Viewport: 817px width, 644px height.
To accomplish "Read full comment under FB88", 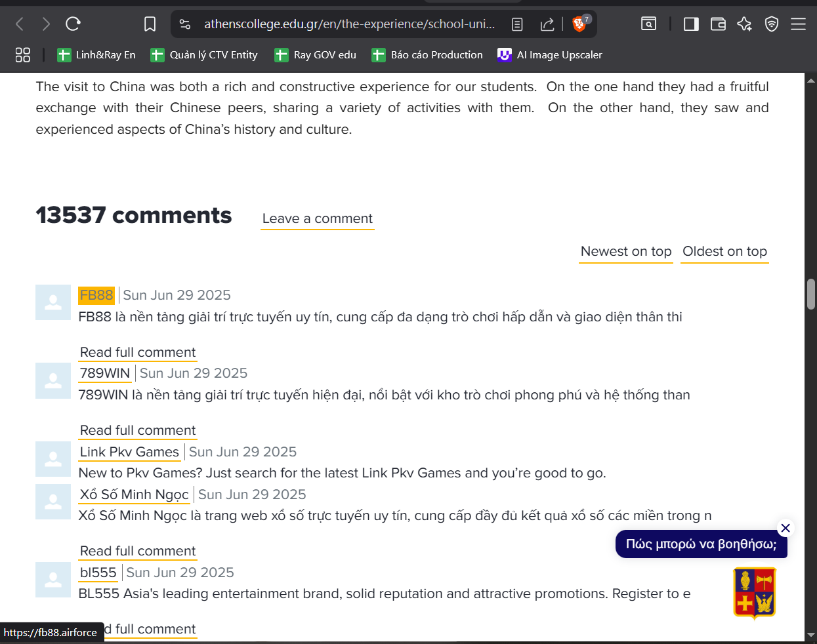I will (138, 353).
